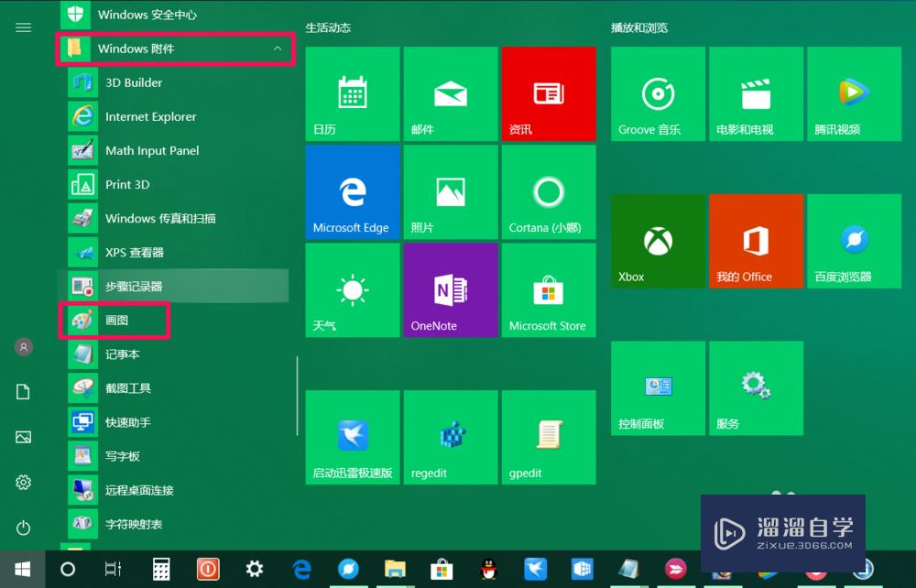Open Notepad icon on taskbar
916x588 pixels.
coord(629,569)
